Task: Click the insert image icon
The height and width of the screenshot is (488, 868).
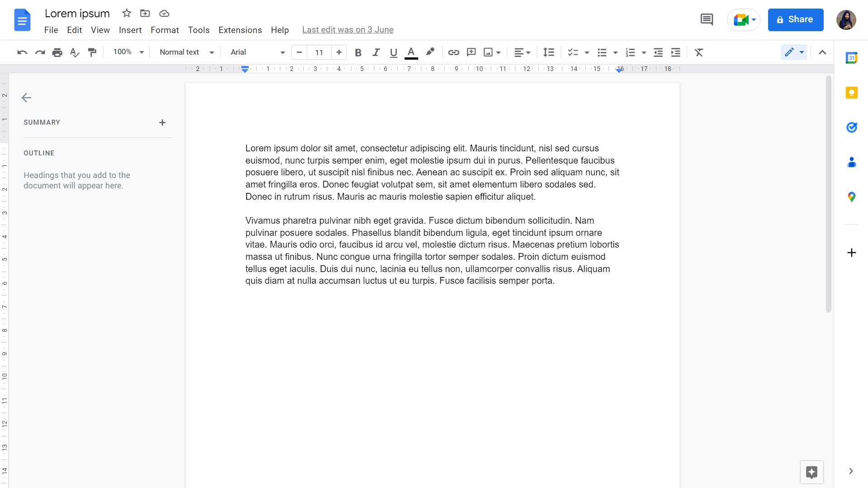Action: [x=488, y=52]
